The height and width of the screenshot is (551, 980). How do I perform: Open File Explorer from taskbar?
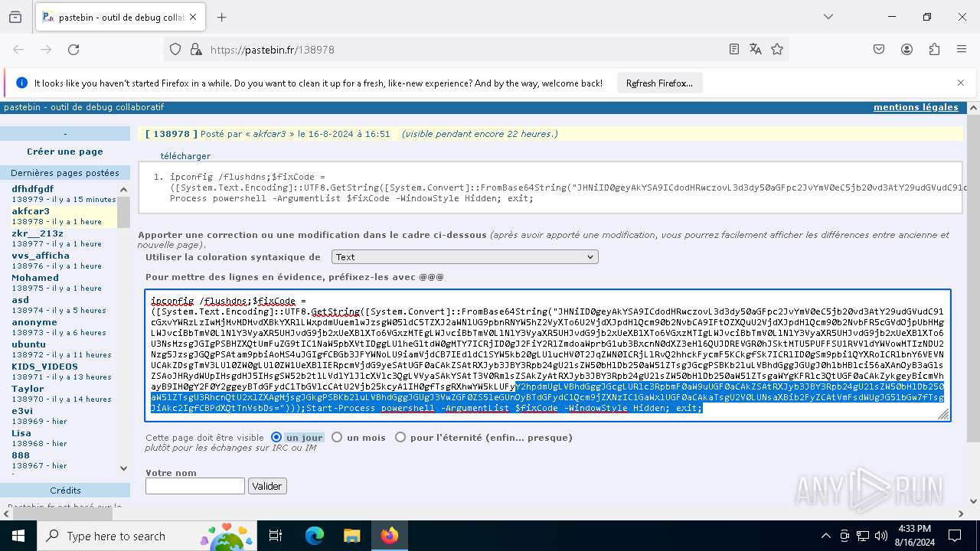[351, 536]
